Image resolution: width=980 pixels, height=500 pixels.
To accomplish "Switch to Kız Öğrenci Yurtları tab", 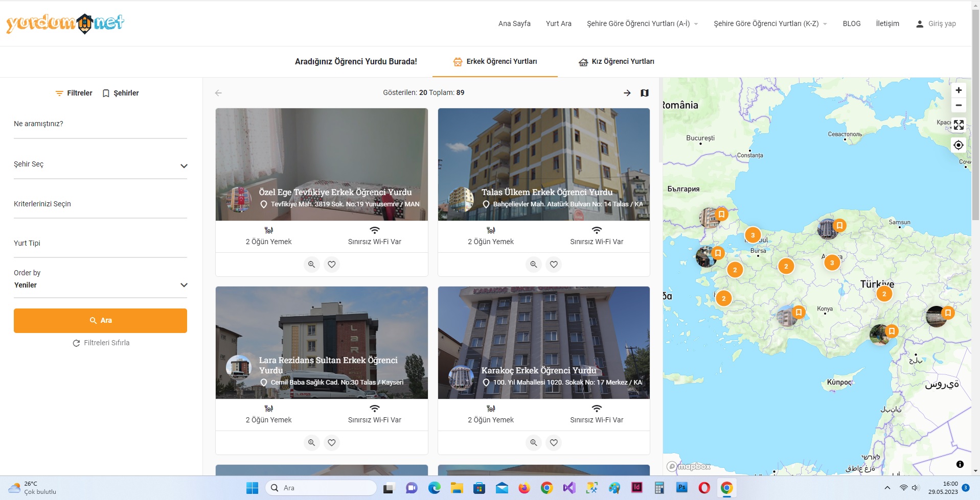I will pos(617,62).
